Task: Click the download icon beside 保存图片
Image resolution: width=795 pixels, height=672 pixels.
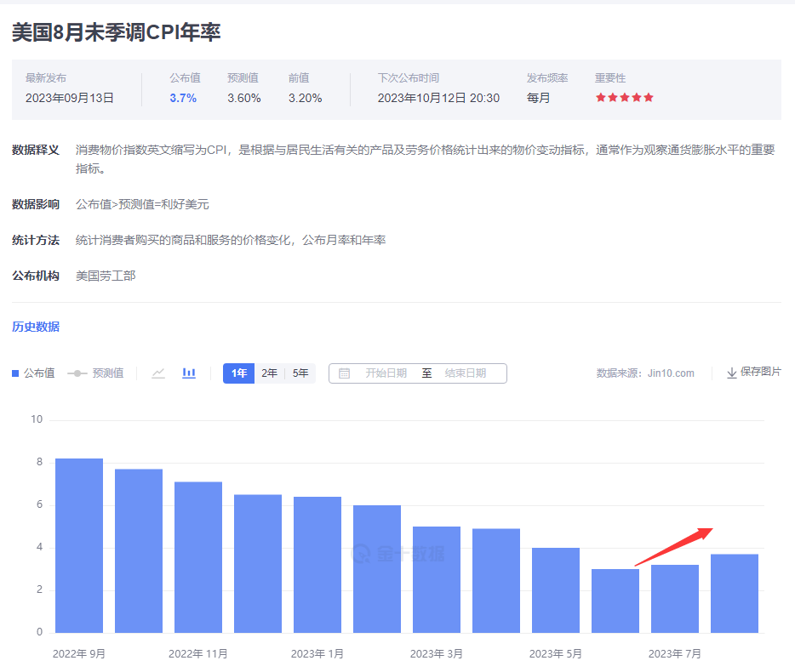Action: [731, 373]
